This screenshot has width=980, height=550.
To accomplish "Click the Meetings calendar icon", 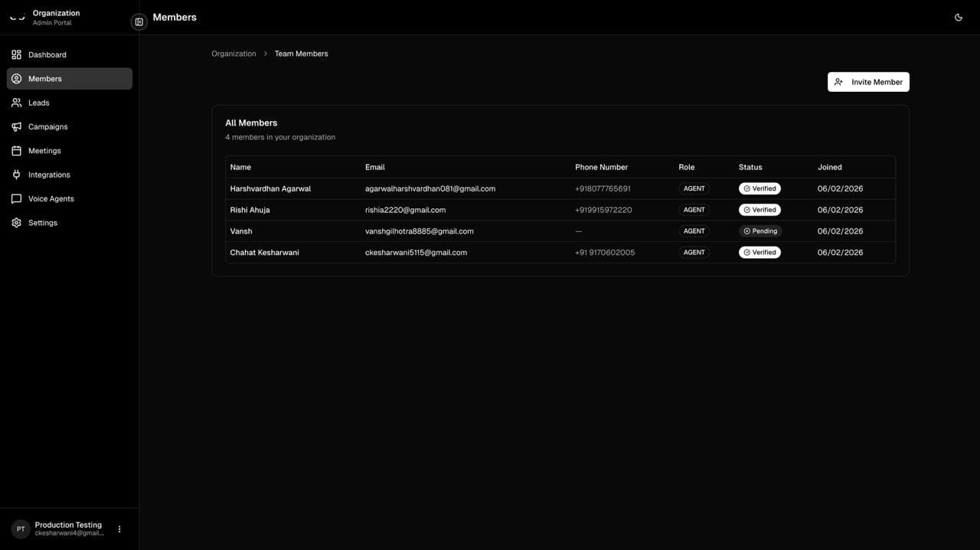I will point(16,151).
